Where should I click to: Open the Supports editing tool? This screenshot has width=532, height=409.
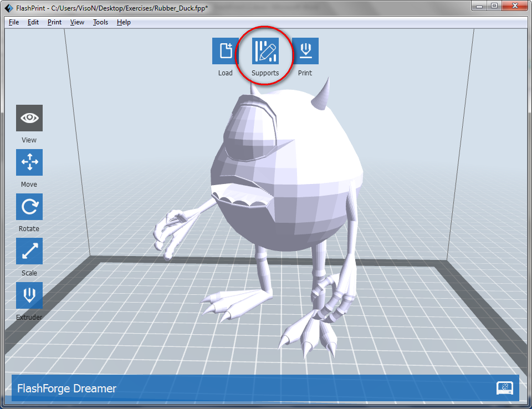click(x=265, y=51)
